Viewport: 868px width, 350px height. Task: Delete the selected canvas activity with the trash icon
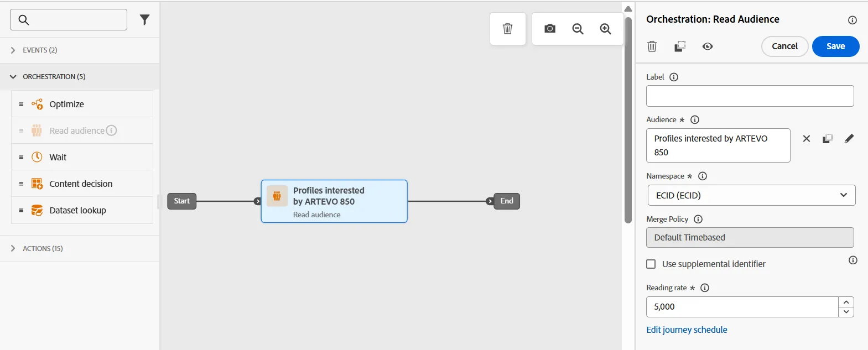[x=507, y=29]
